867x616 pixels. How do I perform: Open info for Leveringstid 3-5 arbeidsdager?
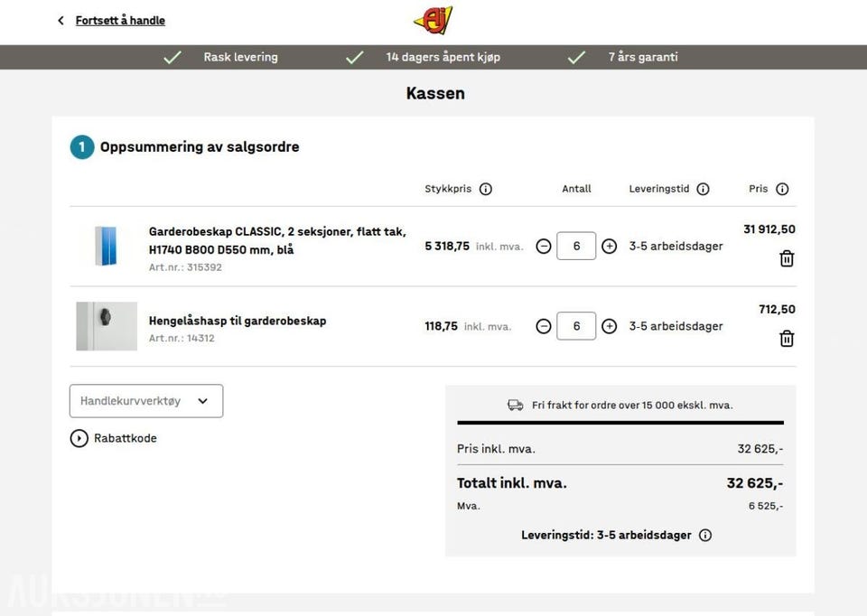(x=704, y=535)
